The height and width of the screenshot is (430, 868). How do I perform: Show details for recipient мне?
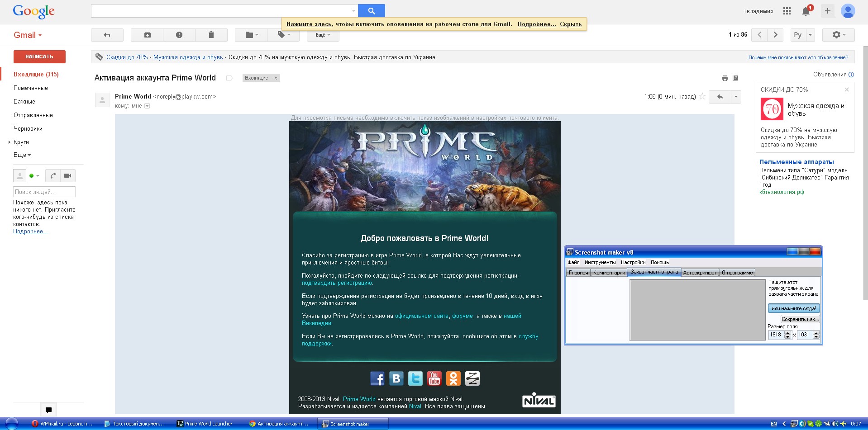pyautogui.click(x=147, y=106)
